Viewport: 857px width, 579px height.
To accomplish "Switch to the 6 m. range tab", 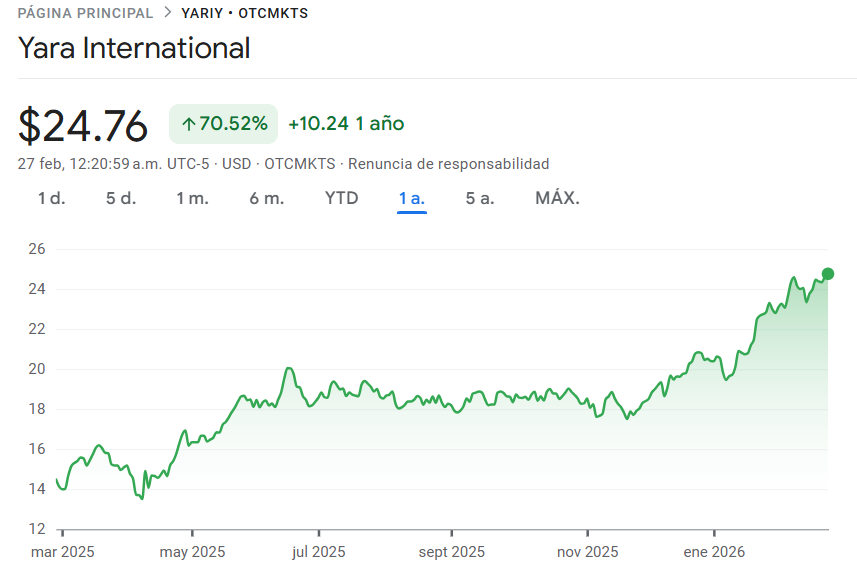I will pos(267,198).
